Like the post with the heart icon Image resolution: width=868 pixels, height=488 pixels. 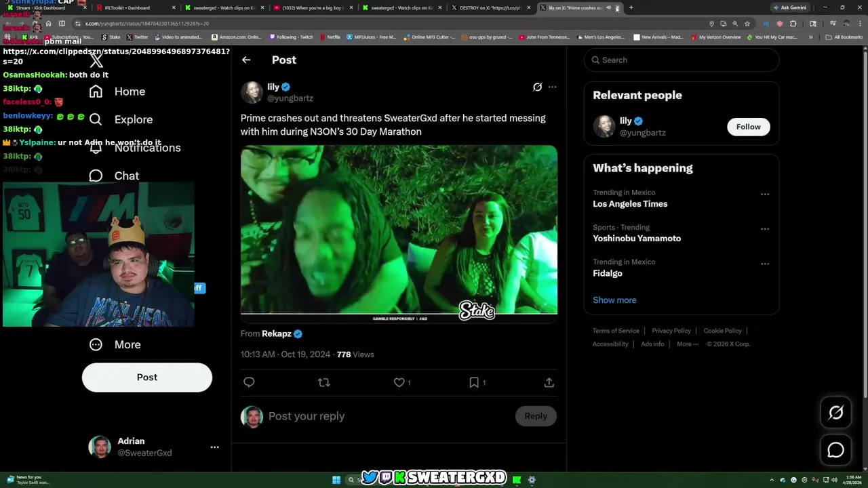click(x=399, y=382)
